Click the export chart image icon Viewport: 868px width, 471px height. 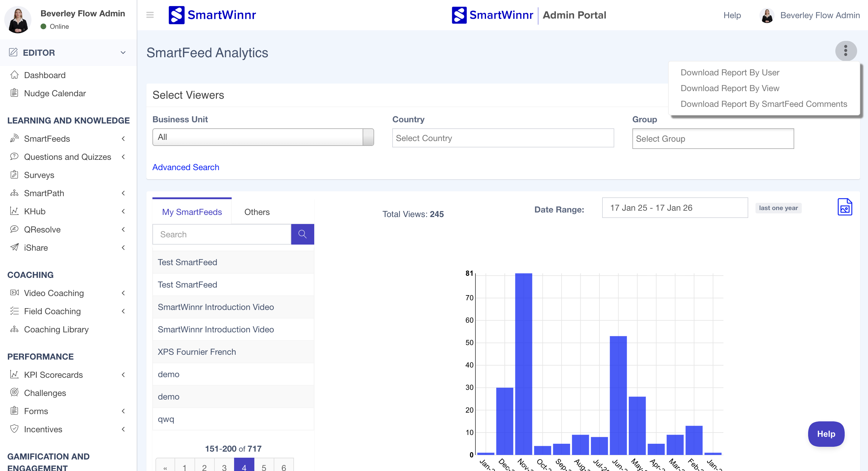tap(844, 207)
